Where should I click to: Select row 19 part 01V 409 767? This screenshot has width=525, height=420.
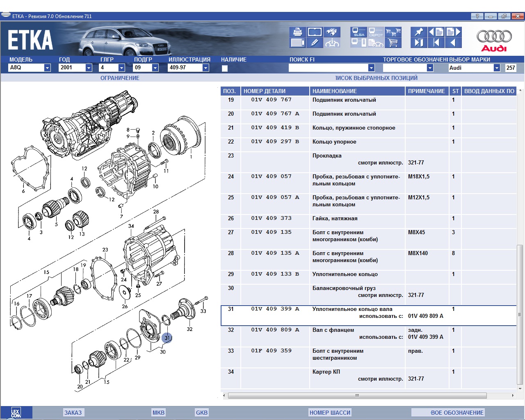368,103
